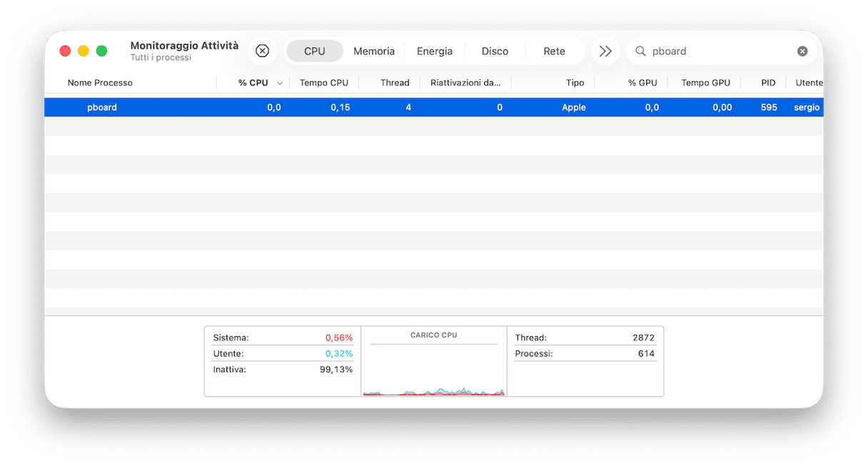Sort by PID column header

(x=768, y=83)
